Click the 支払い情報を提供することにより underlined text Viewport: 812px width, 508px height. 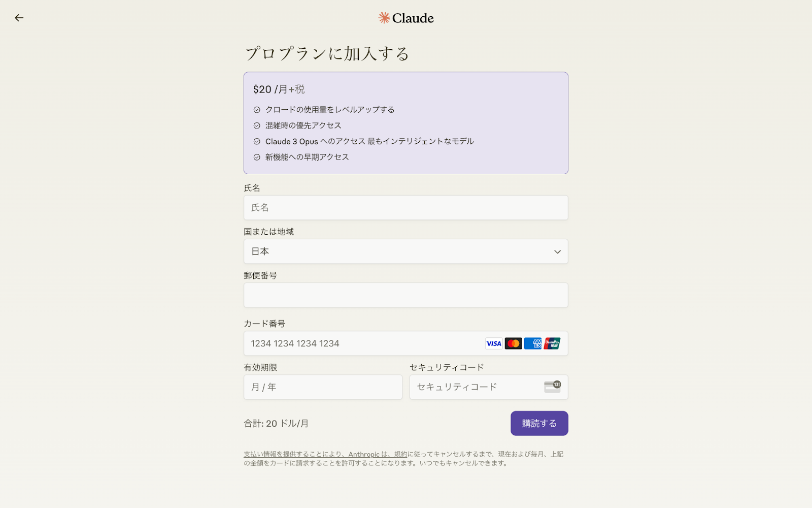tap(292, 454)
